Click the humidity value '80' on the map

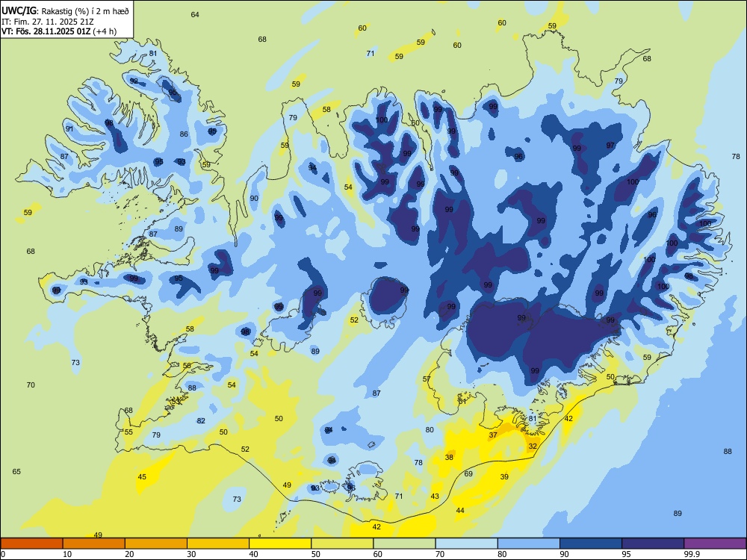pos(430,429)
